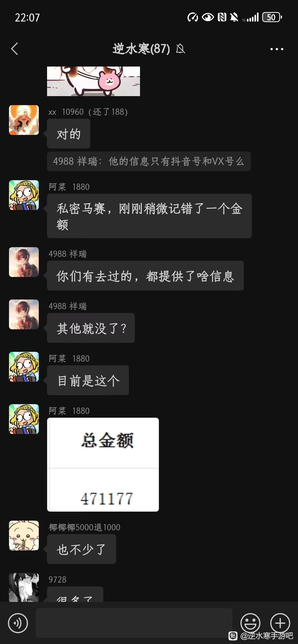Tap the quoted 4988 祥瑞 reply preview
This screenshot has width=298, height=644.
pyautogui.click(x=149, y=161)
